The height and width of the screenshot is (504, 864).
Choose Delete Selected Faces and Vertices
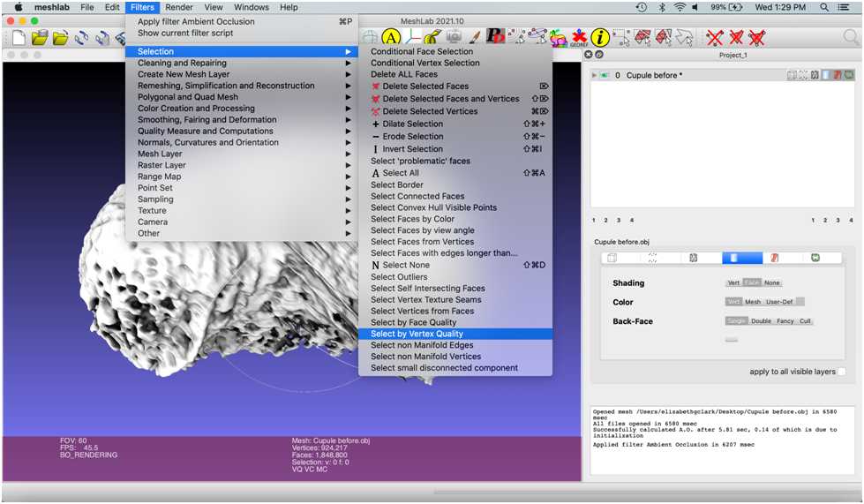click(455, 99)
